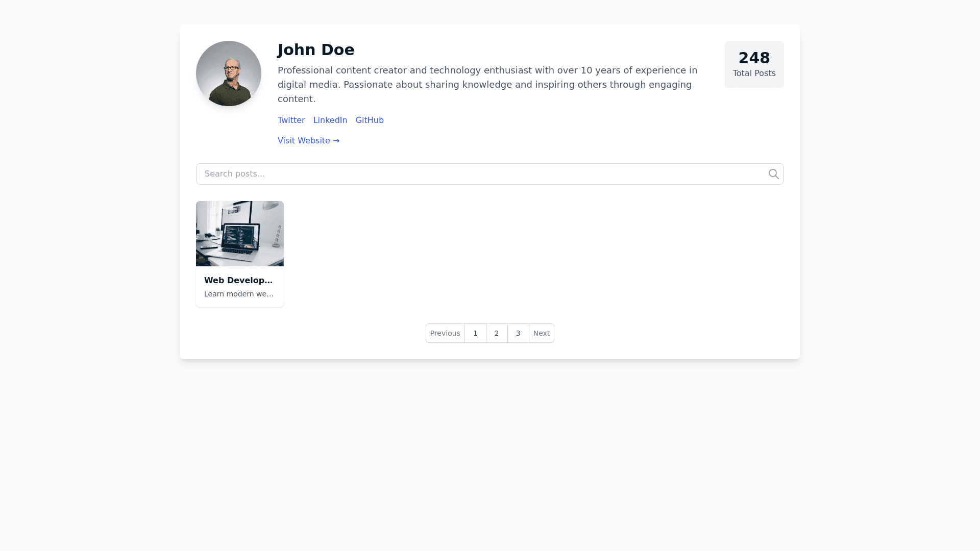980x551 pixels.
Task: Open John Doe's LinkedIn profile
Action: click(x=330, y=120)
